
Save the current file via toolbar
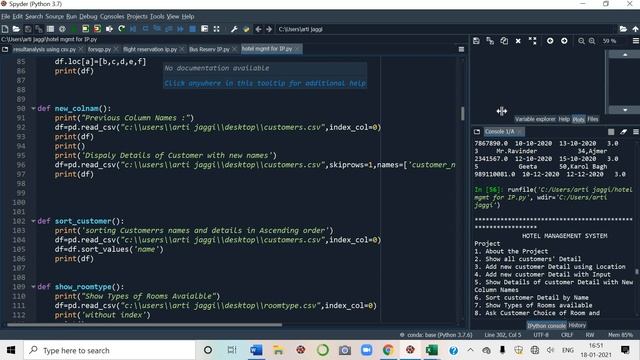click(28, 29)
